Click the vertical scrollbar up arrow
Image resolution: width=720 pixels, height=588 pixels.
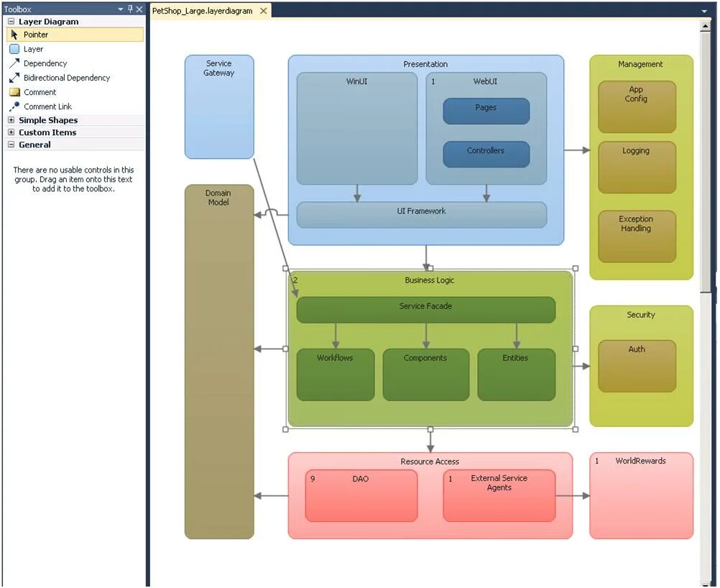(706, 26)
